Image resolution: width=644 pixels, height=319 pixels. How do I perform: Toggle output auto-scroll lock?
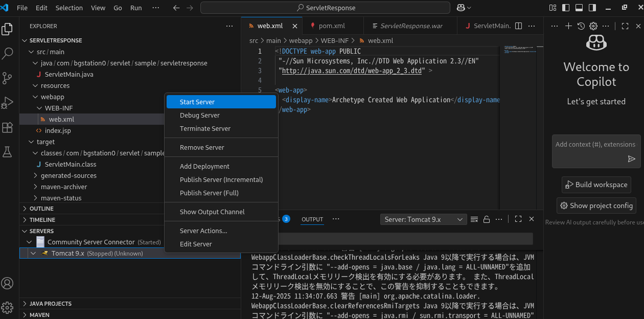click(x=487, y=219)
